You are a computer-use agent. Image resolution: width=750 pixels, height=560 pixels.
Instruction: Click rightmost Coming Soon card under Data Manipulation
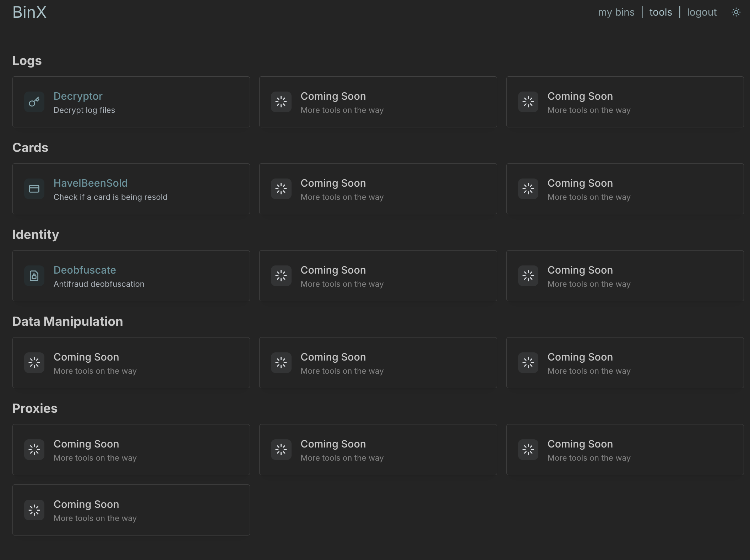tap(625, 363)
